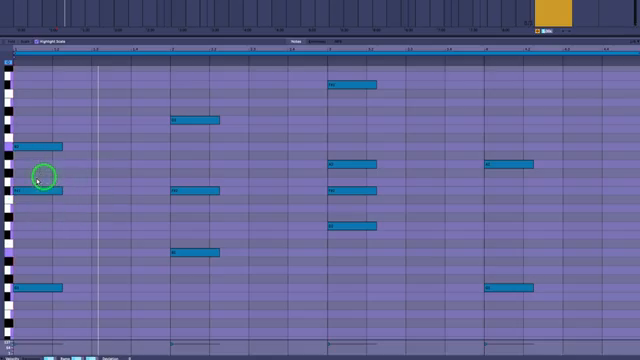
Task: Click the velocity marker at bar 2
Action: [172, 344]
